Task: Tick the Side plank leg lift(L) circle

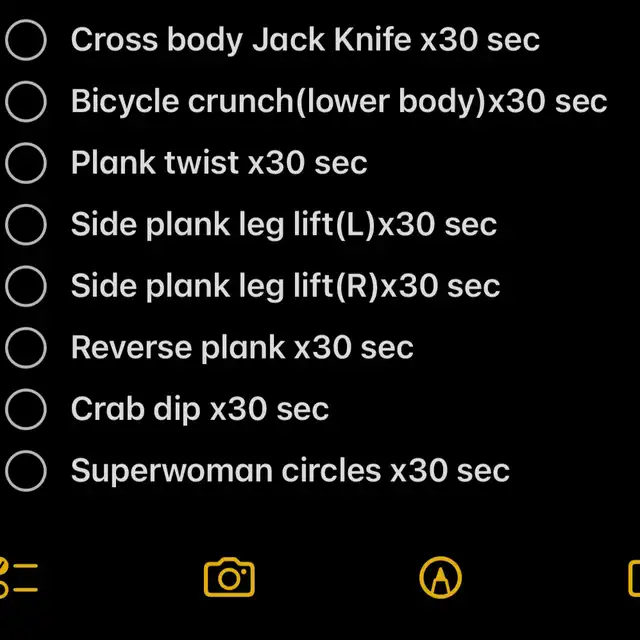Action: point(26,224)
